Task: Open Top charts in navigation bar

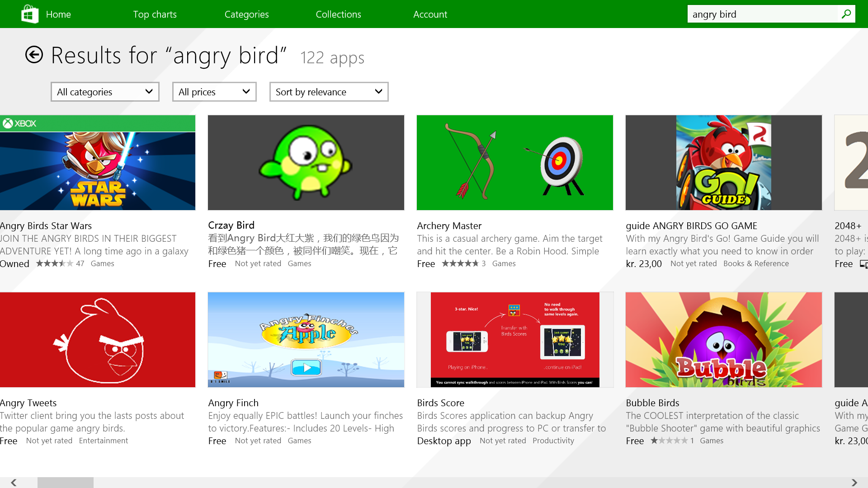Action: [155, 14]
